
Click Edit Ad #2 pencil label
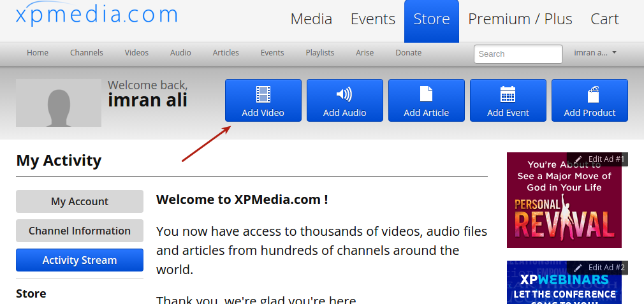click(x=598, y=268)
